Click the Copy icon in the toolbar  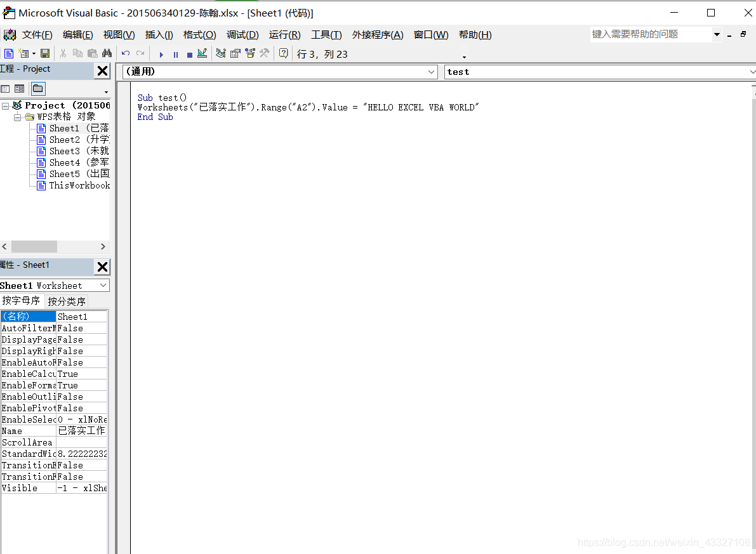click(x=77, y=53)
